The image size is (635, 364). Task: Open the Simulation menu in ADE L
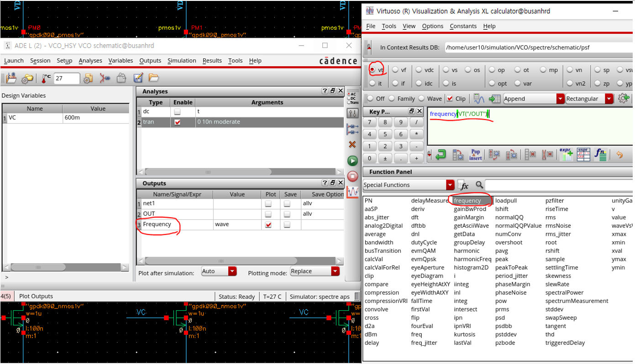tap(182, 61)
